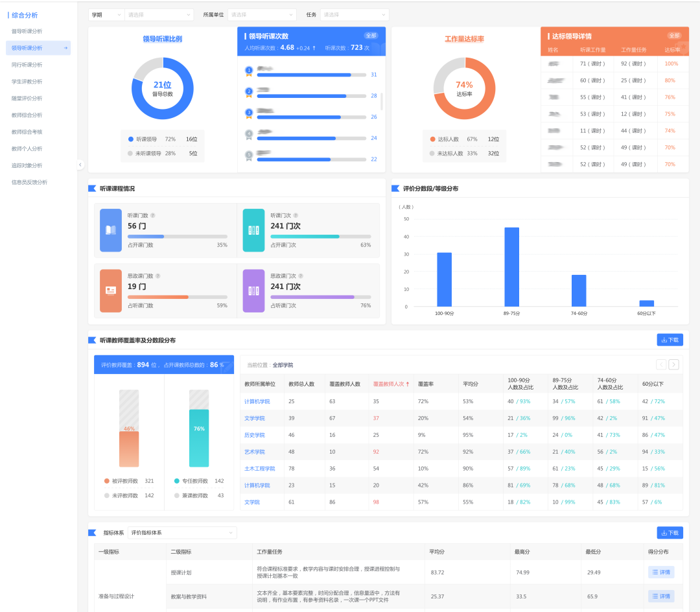This screenshot has width=700, height=612.
Task: Download the 听课教师覆盖率 table data
Action: tap(670, 340)
